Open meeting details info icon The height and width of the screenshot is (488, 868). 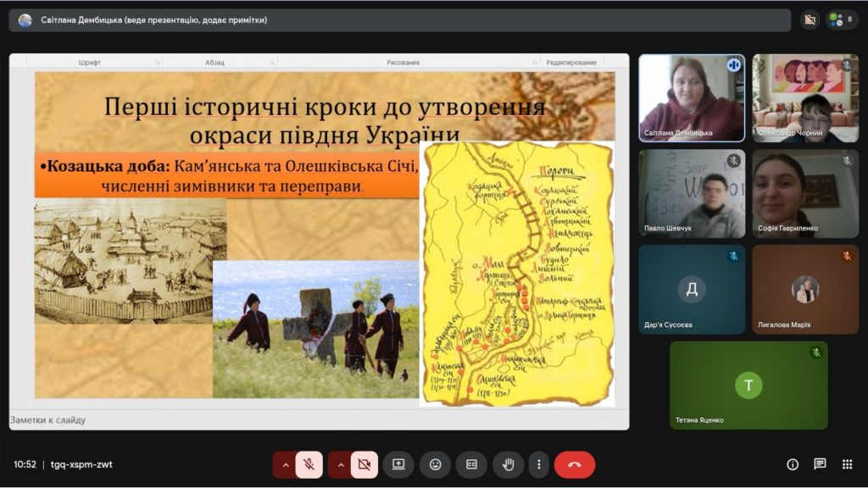click(793, 464)
